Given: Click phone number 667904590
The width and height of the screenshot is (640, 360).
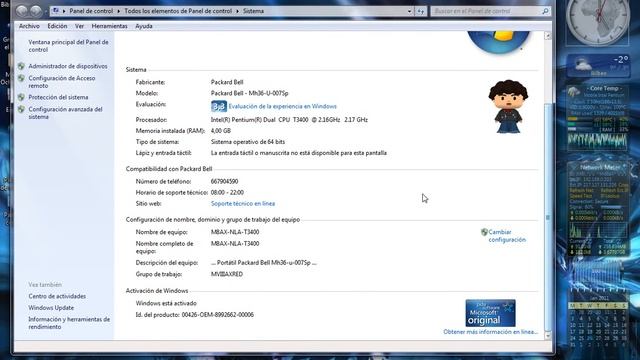Looking at the screenshot, I should point(224,182).
